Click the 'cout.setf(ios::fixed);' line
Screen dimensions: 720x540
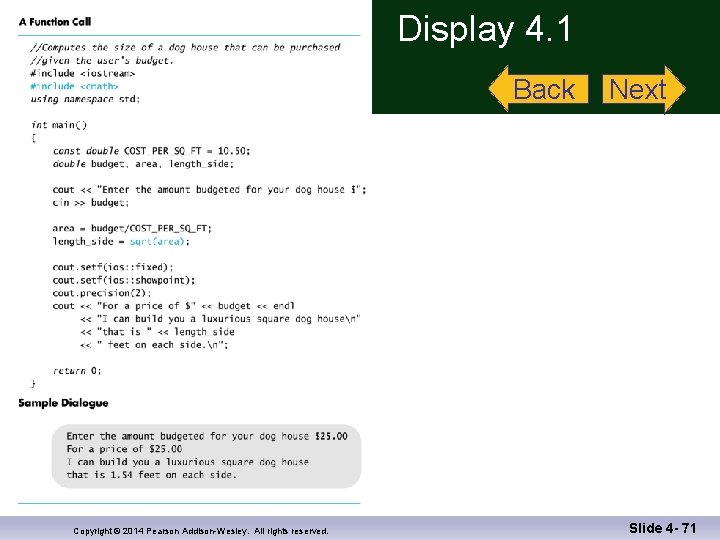(112, 267)
